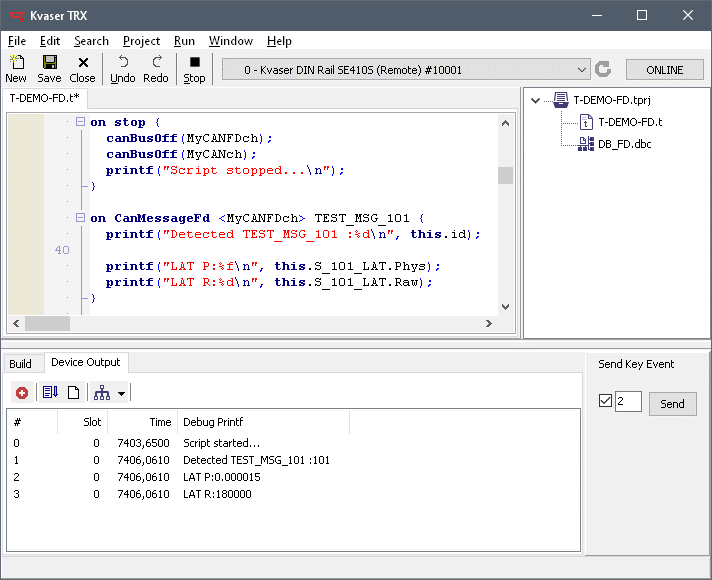Open the network icon dropdown arrow
The width and height of the screenshot is (712, 580).
(121, 393)
